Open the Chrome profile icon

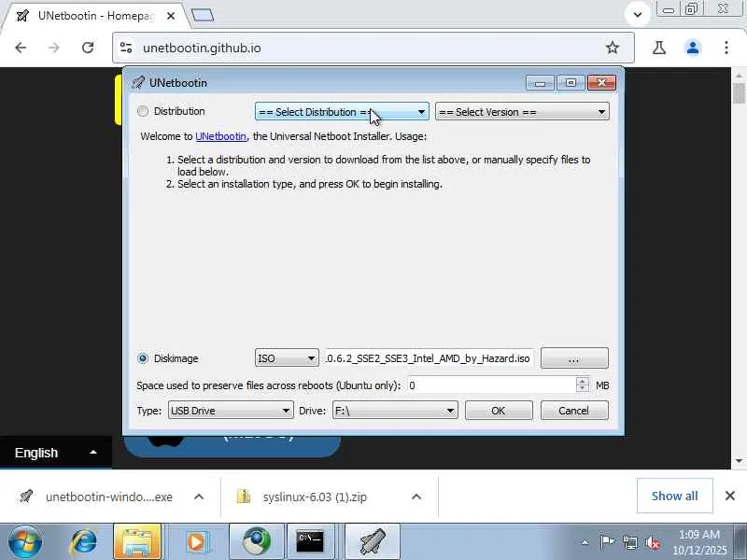point(693,48)
